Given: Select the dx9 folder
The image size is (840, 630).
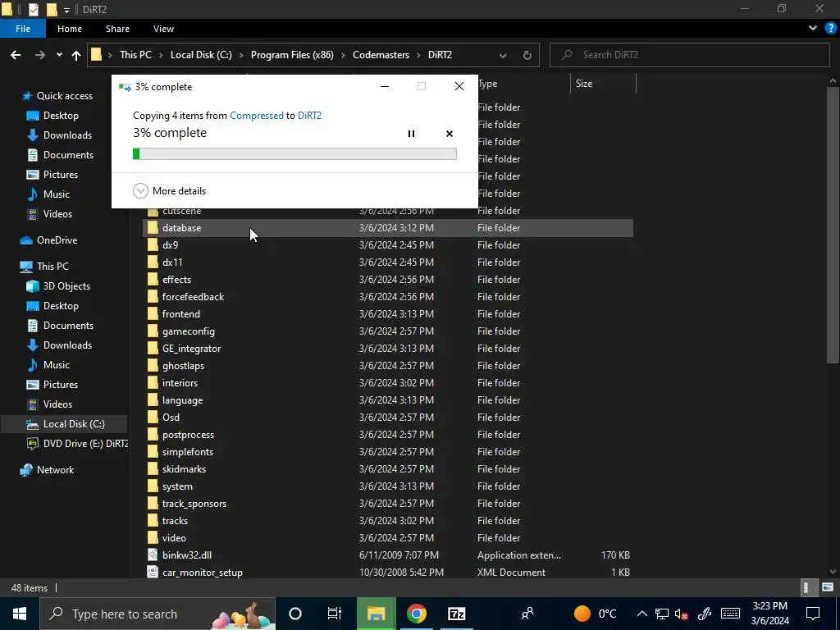Looking at the screenshot, I should coord(388,244).
